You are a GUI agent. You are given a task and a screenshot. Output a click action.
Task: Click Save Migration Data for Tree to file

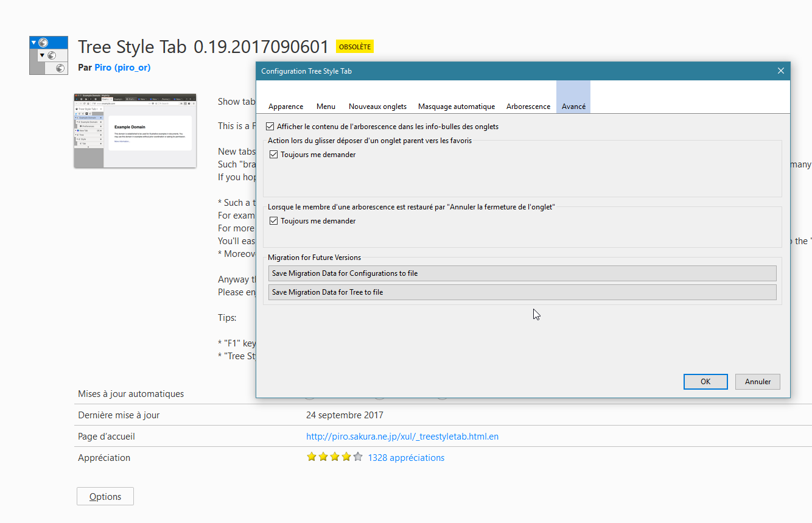pos(522,292)
